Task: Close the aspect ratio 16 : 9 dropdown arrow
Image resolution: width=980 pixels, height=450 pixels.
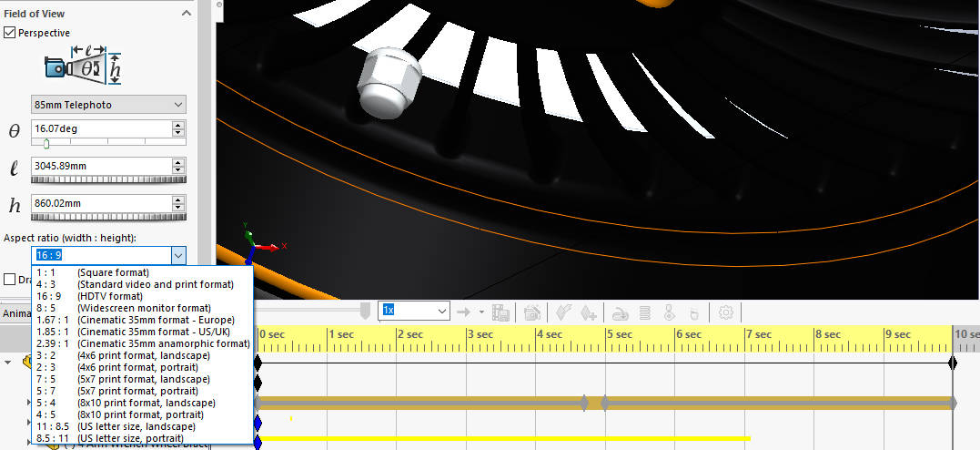Action: pos(178,256)
